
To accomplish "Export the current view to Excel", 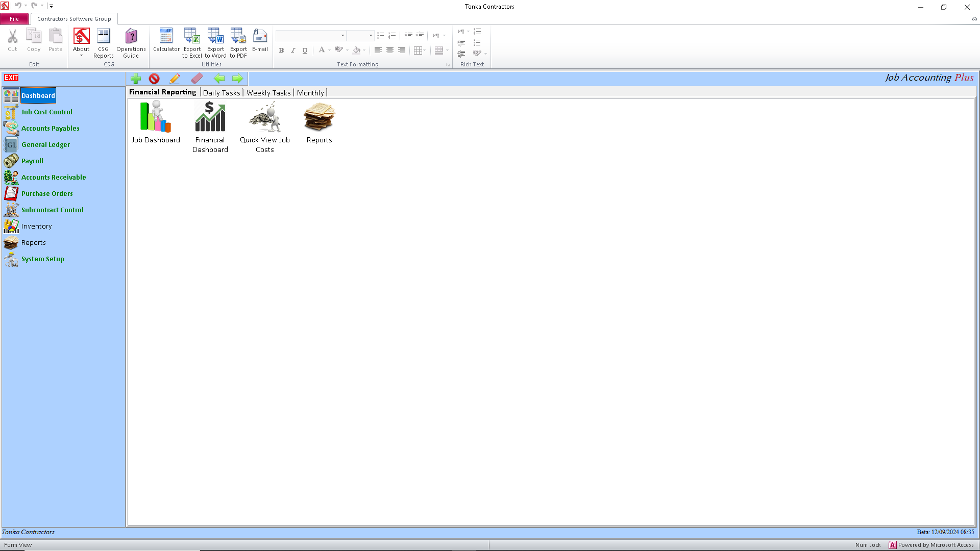I will point(192,41).
